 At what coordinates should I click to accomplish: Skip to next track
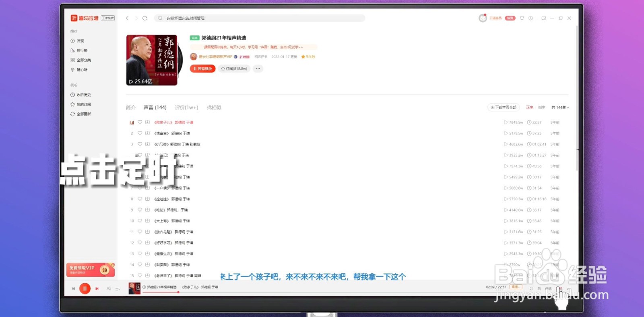97,288
